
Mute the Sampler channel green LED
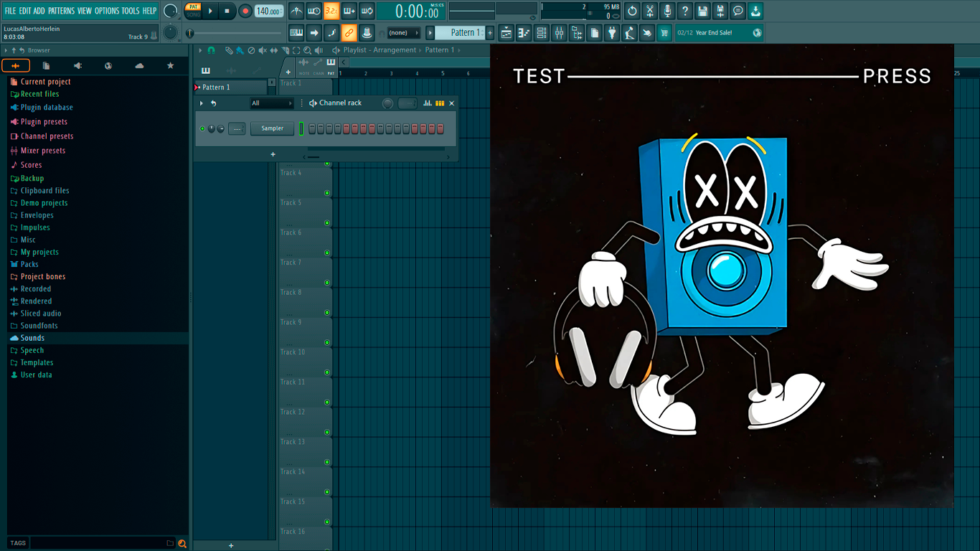pyautogui.click(x=202, y=129)
